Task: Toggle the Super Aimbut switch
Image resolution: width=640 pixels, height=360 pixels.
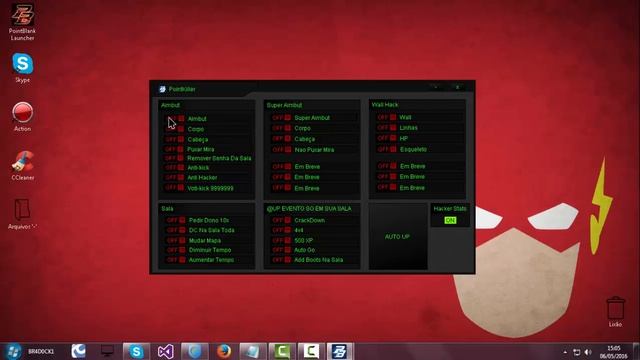Action: [x=282, y=118]
